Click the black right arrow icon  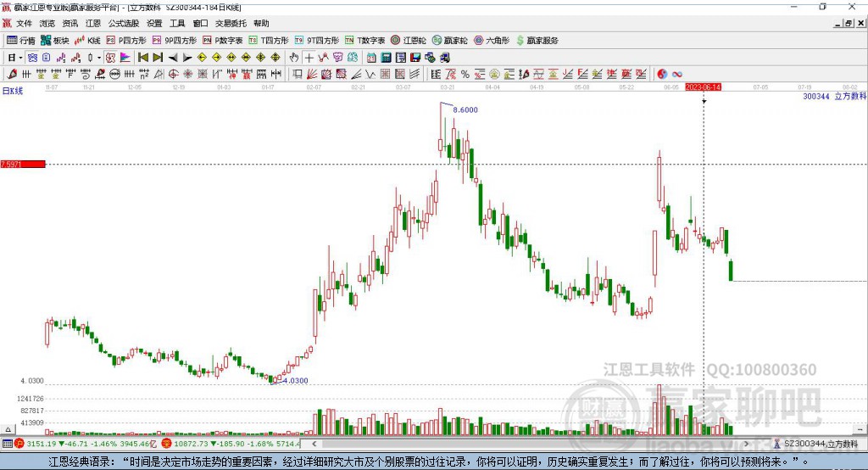coord(187,57)
